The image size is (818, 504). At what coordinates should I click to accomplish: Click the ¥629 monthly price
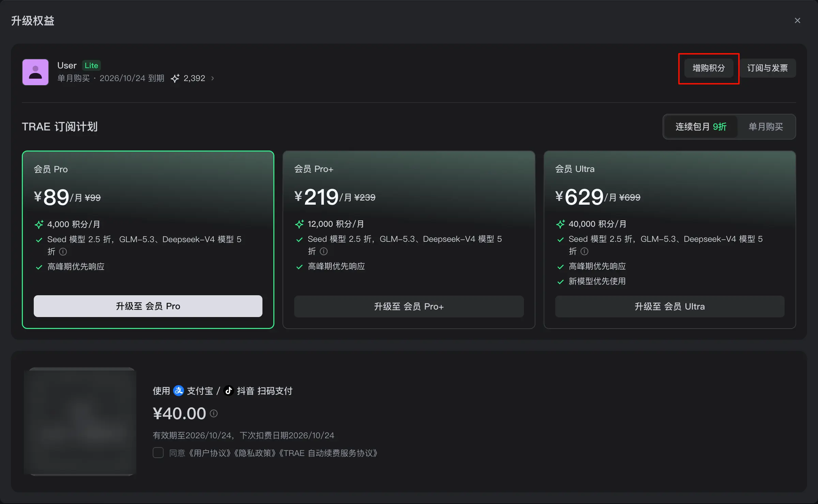(586, 197)
